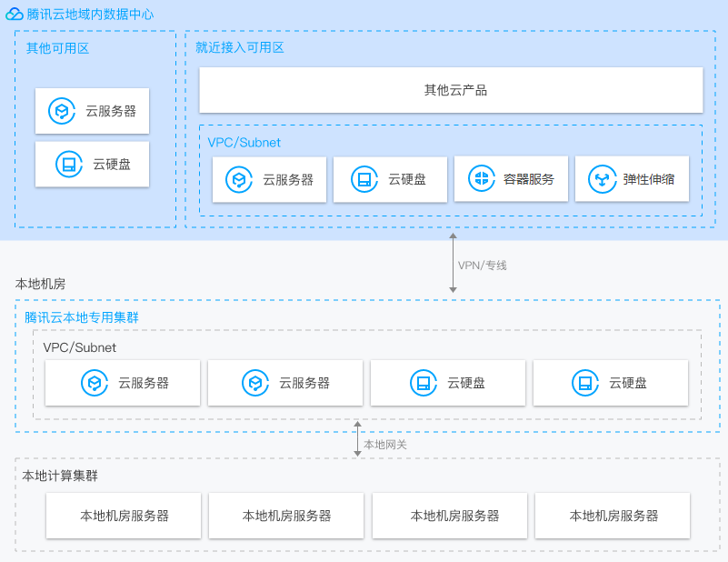This screenshot has height=562, width=728.
Task: Select the 容器服务 label
Action: 529,179
